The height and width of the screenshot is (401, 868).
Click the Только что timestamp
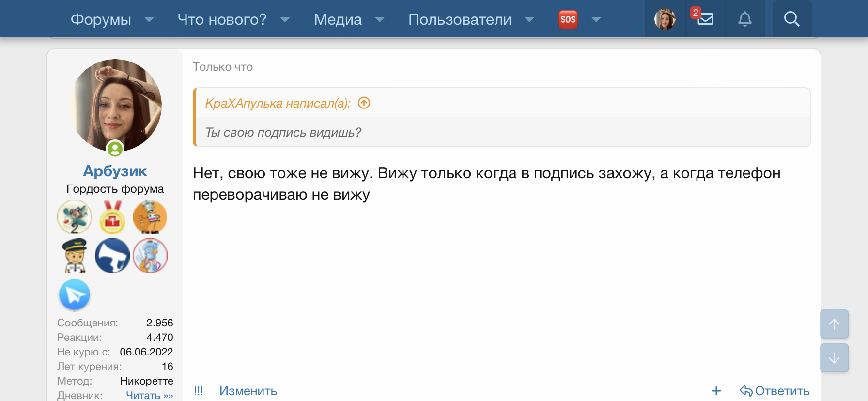coord(223,67)
